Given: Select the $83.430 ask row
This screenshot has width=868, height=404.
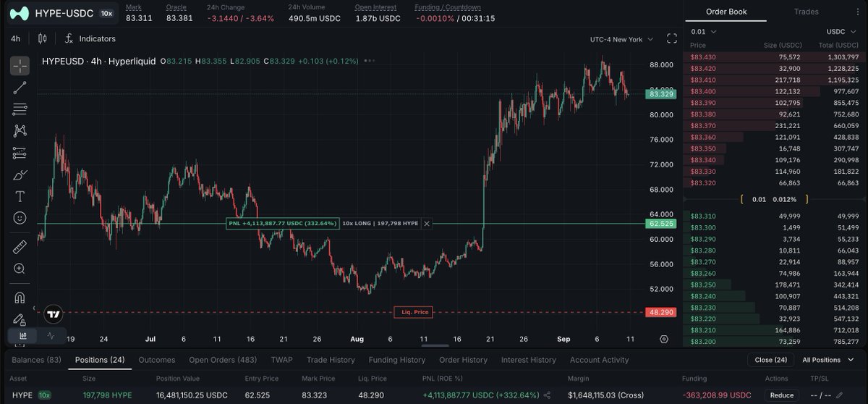Looking at the screenshot, I should (773, 57).
